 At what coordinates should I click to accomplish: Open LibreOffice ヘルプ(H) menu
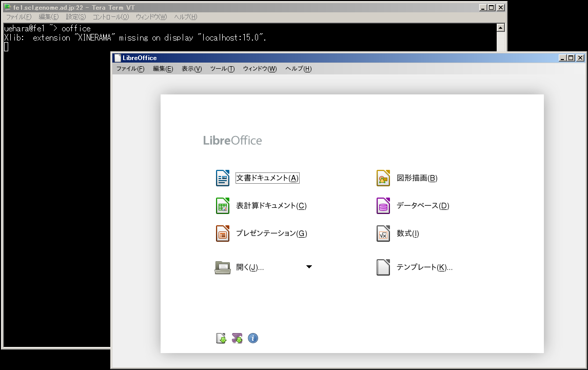[x=298, y=69]
